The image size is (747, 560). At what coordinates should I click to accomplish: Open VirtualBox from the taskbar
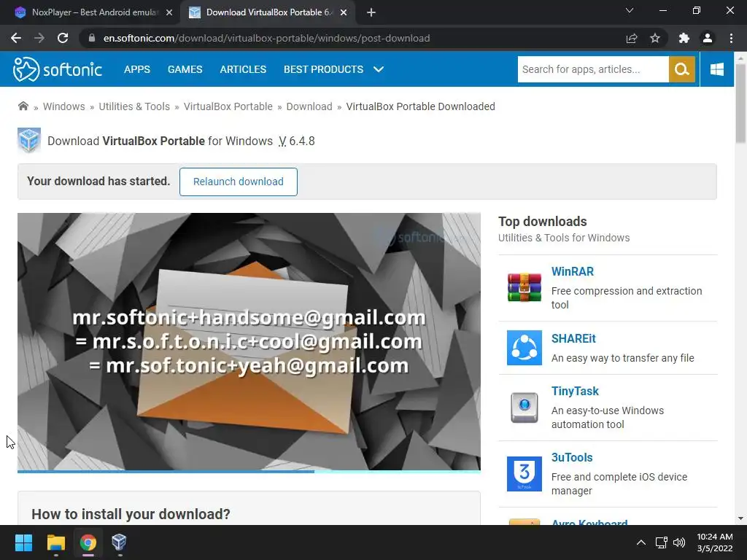(x=119, y=542)
